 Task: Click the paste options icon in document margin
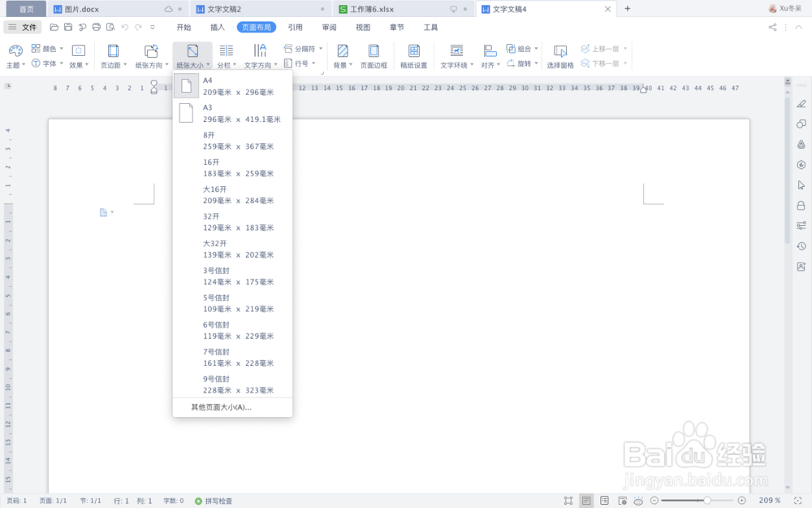click(104, 212)
